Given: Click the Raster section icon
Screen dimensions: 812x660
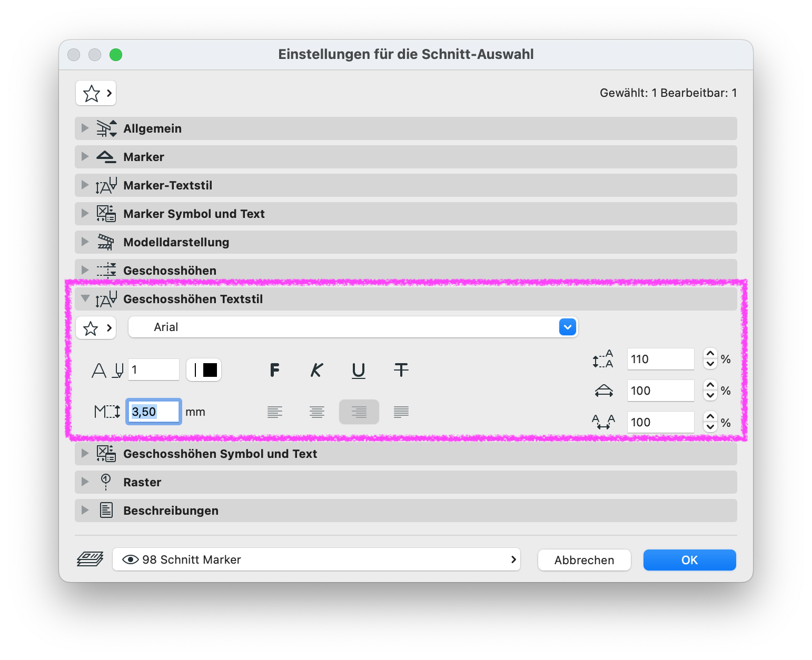Looking at the screenshot, I should [x=106, y=482].
